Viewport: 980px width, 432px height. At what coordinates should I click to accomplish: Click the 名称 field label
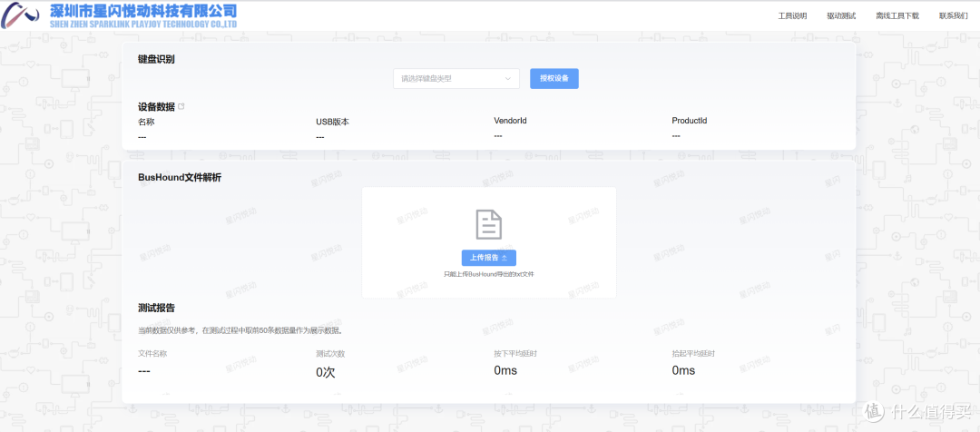tap(146, 122)
